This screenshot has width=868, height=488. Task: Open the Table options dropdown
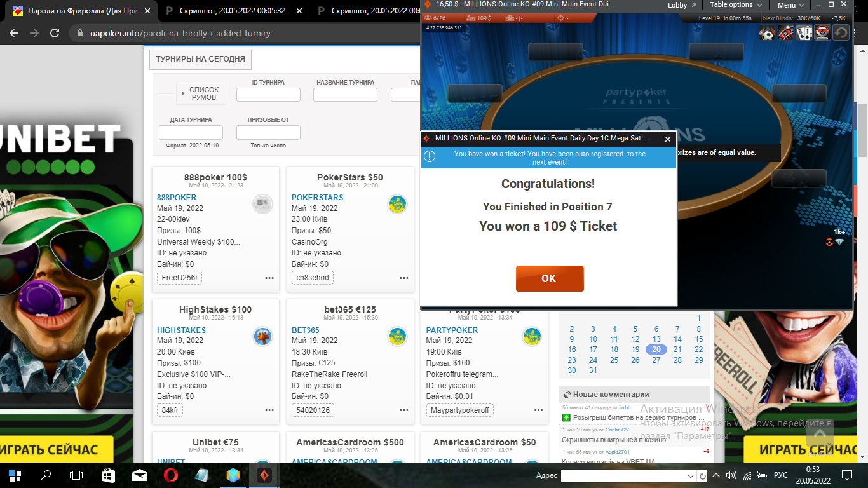[x=736, y=5]
